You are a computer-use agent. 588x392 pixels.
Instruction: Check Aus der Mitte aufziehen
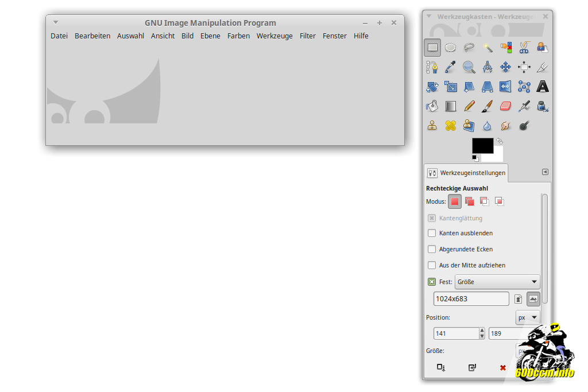tap(432, 265)
